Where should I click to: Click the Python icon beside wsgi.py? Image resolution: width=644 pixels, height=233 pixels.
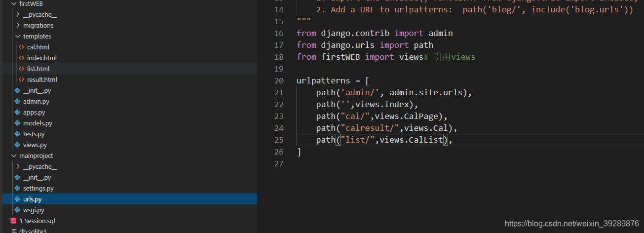pos(17,210)
